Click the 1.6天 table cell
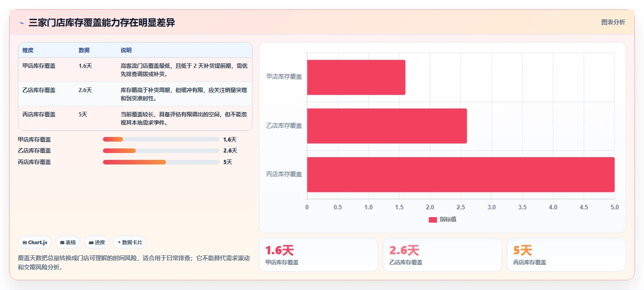The width and height of the screenshot is (644, 290). pyautogui.click(x=85, y=66)
